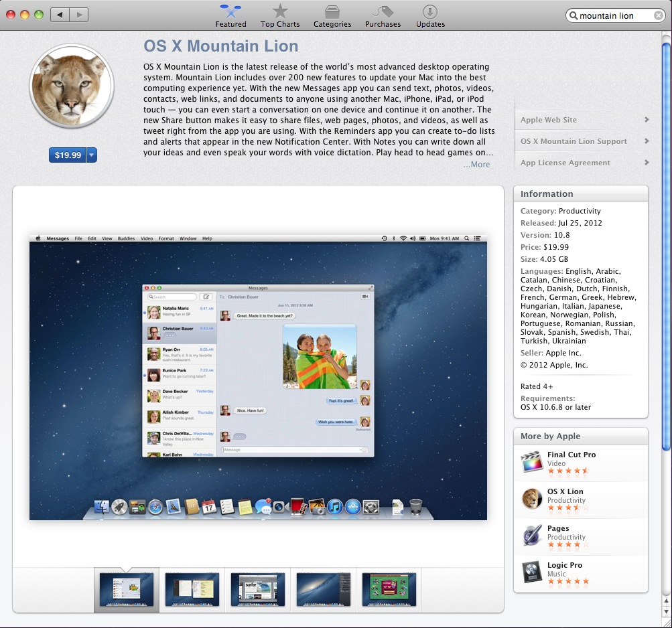Select the fourth screenshot thumbnail with galaxy wallpaper

tap(324, 589)
